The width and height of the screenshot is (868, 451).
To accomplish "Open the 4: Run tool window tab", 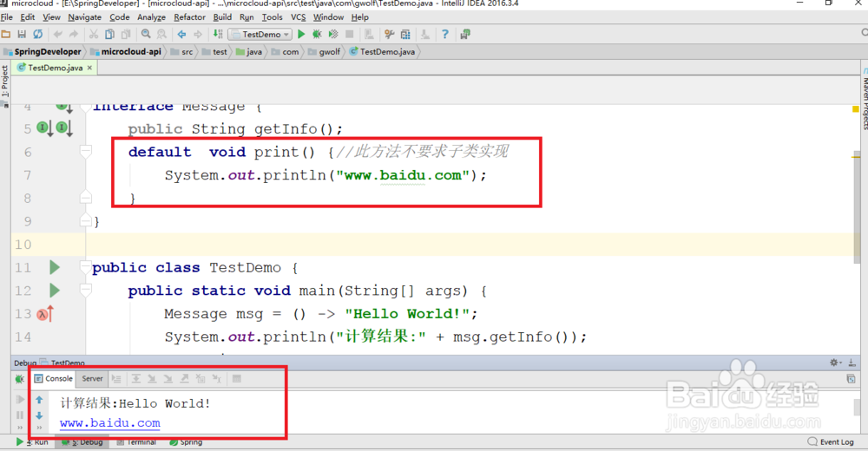I will 31,442.
